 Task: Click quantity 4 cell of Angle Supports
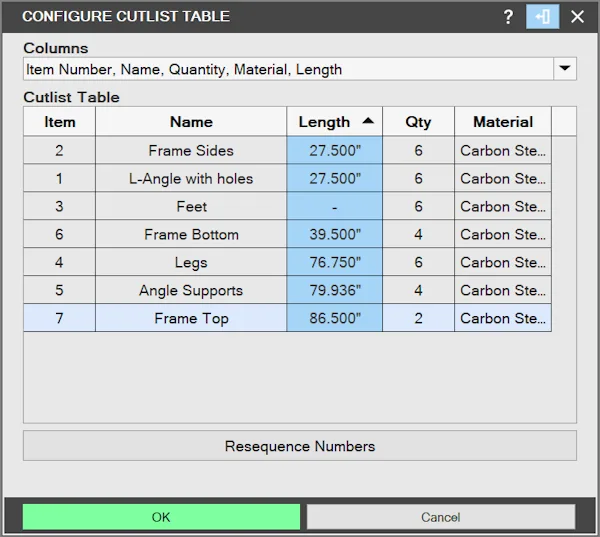[418, 290]
